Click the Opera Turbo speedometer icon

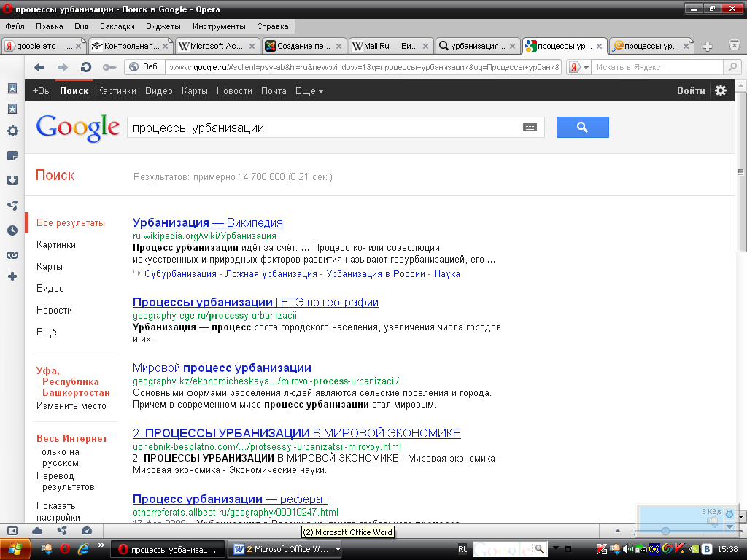point(87,531)
